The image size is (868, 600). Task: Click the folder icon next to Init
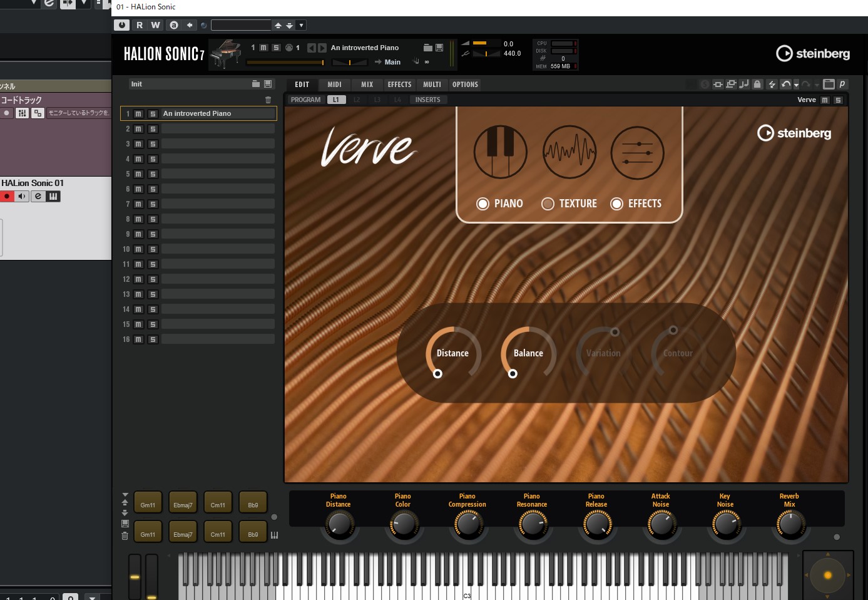pos(256,84)
